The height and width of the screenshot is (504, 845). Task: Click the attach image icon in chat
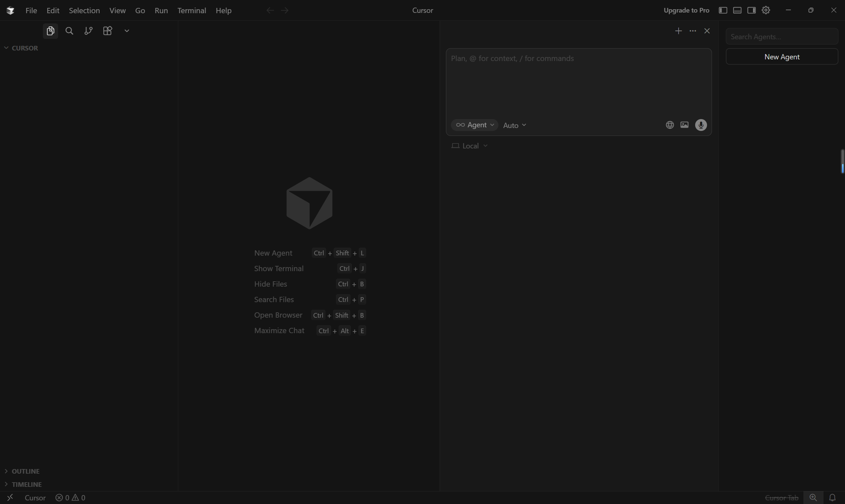click(x=684, y=125)
